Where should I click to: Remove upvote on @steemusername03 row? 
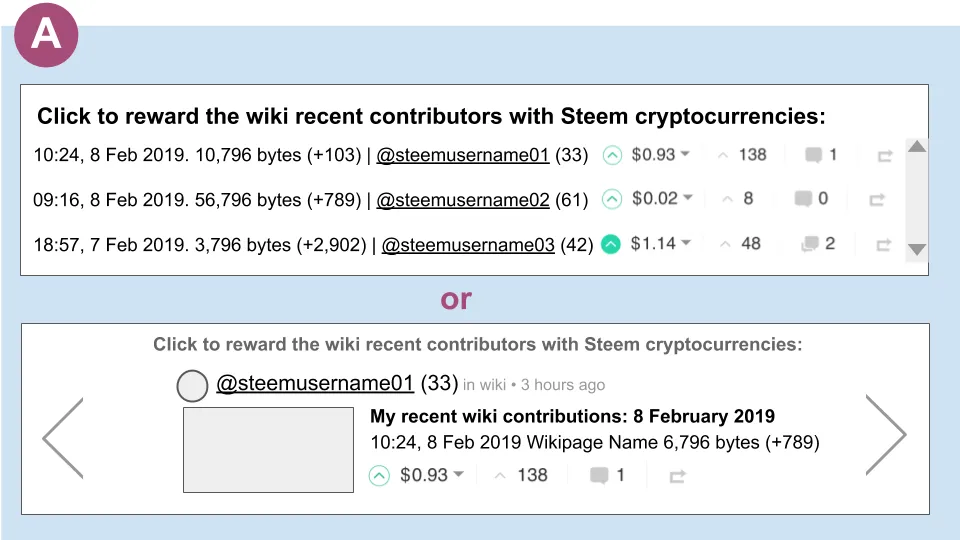click(x=610, y=244)
